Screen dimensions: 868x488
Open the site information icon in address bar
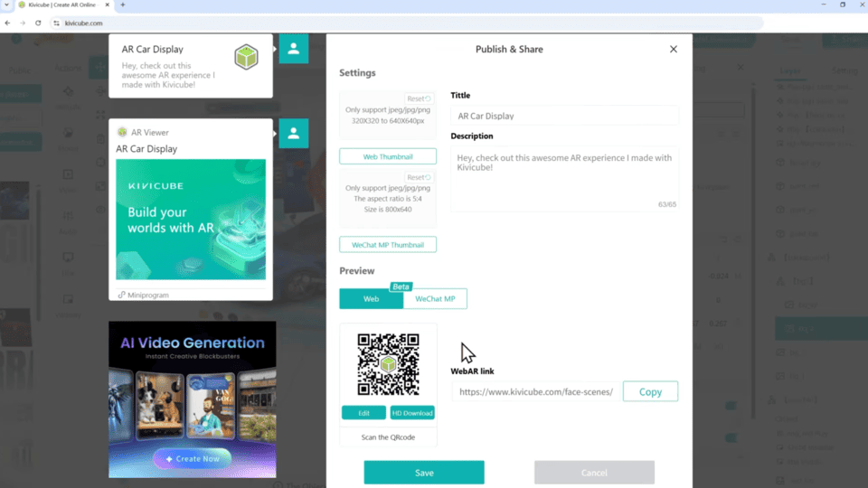point(56,23)
